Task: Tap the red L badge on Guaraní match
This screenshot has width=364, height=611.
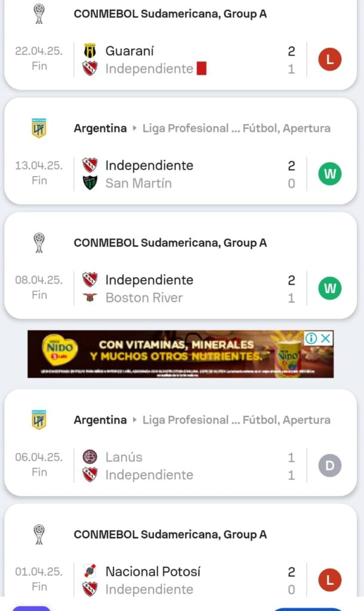Action: click(x=329, y=60)
